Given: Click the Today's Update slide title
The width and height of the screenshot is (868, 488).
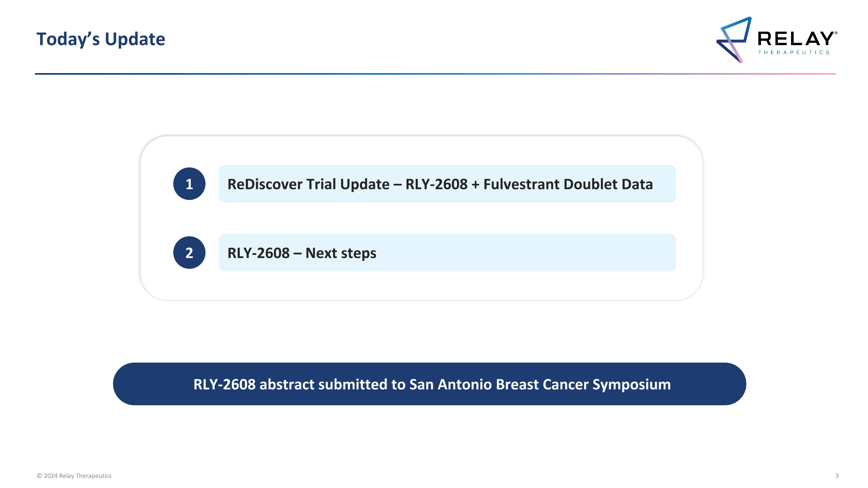Looking at the screenshot, I should (101, 39).
